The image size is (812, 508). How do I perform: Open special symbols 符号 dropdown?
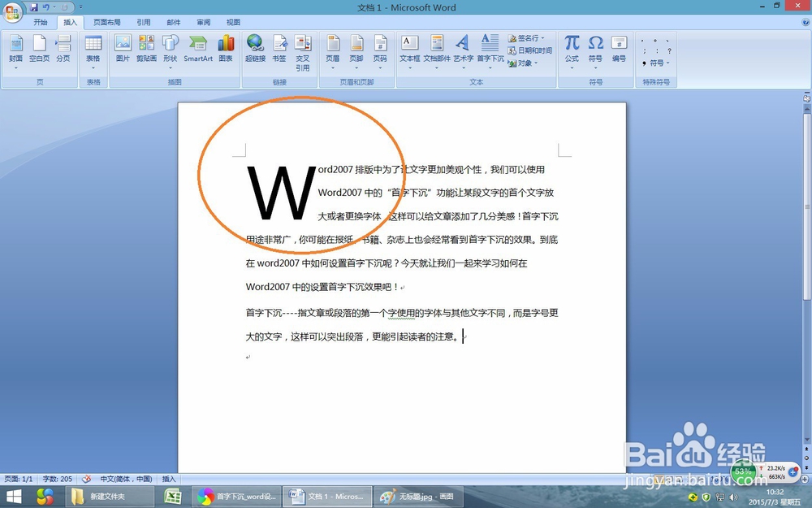[x=656, y=63]
